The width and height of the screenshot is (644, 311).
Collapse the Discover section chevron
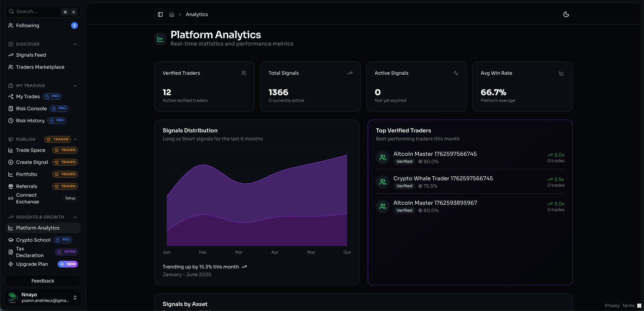point(75,44)
